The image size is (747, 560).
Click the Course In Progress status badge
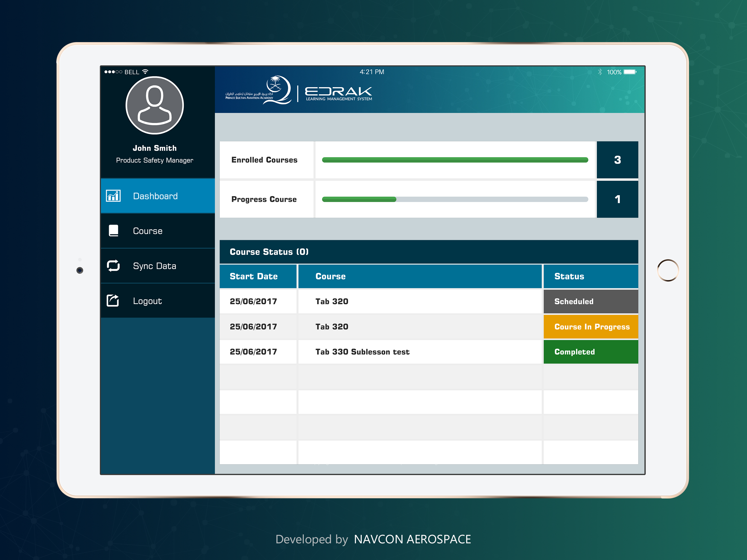[x=591, y=326]
